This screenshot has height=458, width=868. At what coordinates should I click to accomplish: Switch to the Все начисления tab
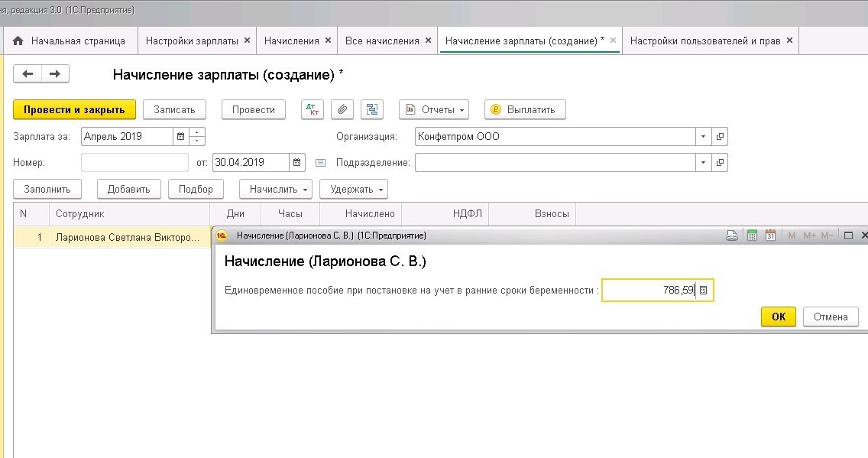pyautogui.click(x=382, y=41)
